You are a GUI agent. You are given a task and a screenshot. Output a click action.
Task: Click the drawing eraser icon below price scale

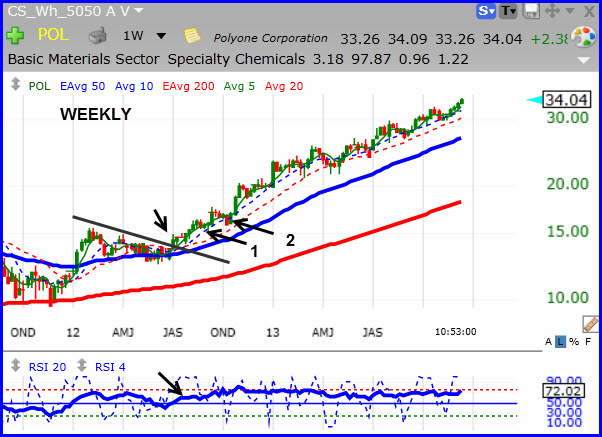[590, 324]
